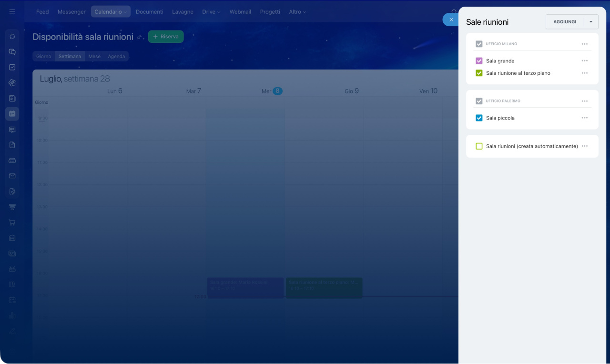Open the hamburger main menu

point(12,11)
